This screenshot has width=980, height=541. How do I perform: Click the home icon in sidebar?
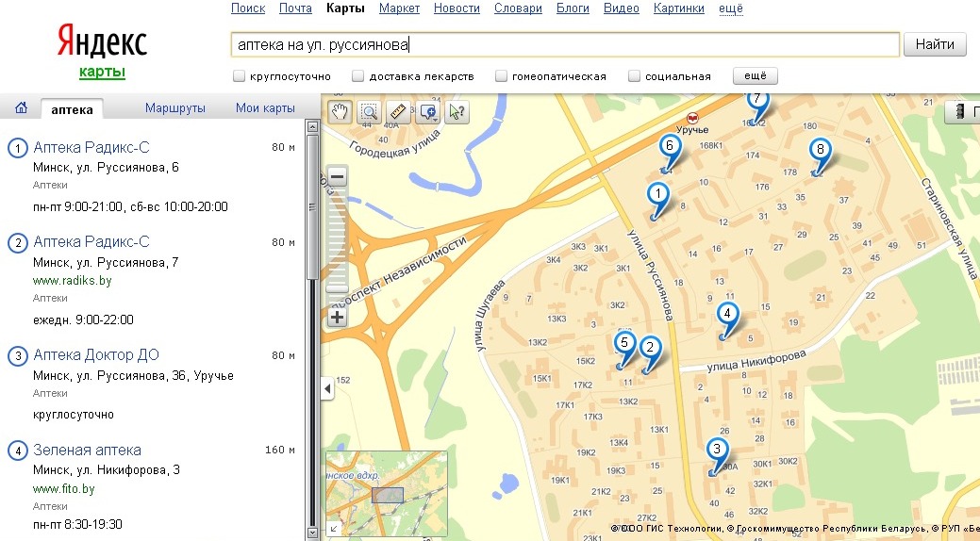coord(22,107)
